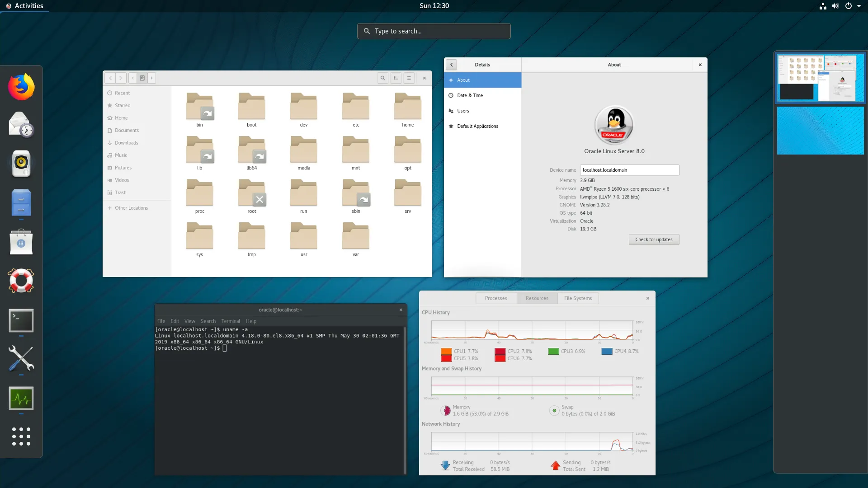Open Software shopping bag in dock
The height and width of the screenshot is (488, 868).
[x=21, y=242]
